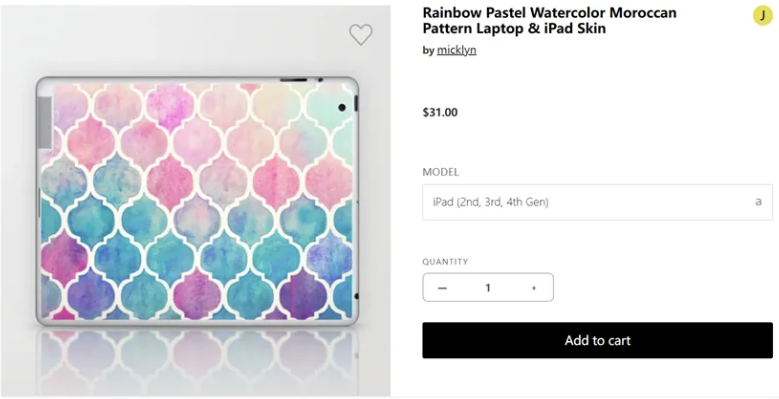The width and height of the screenshot is (779, 399).
Task: Click the product title heading
Action: [549, 20]
